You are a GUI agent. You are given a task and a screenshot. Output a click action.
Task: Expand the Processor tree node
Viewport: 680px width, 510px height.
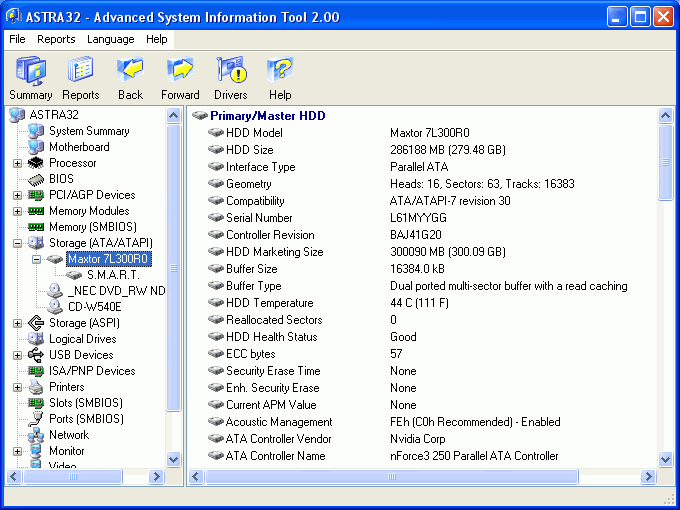pyautogui.click(x=17, y=163)
